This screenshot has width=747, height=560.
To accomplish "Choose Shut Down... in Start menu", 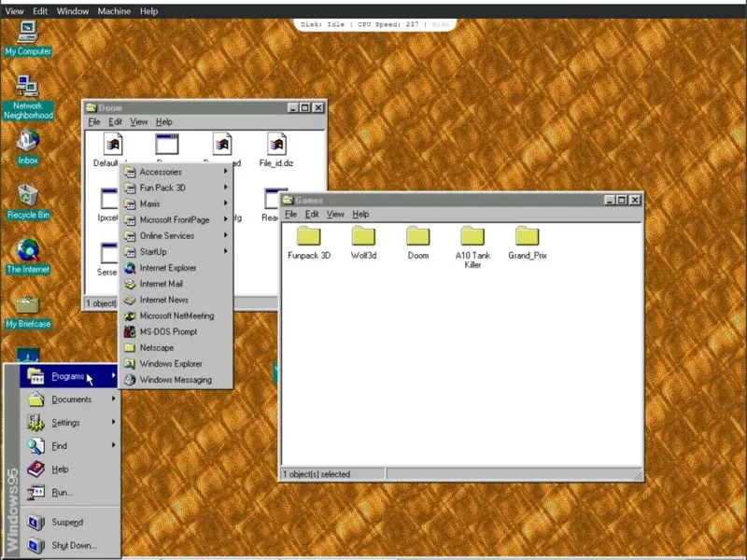I will 69,545.
